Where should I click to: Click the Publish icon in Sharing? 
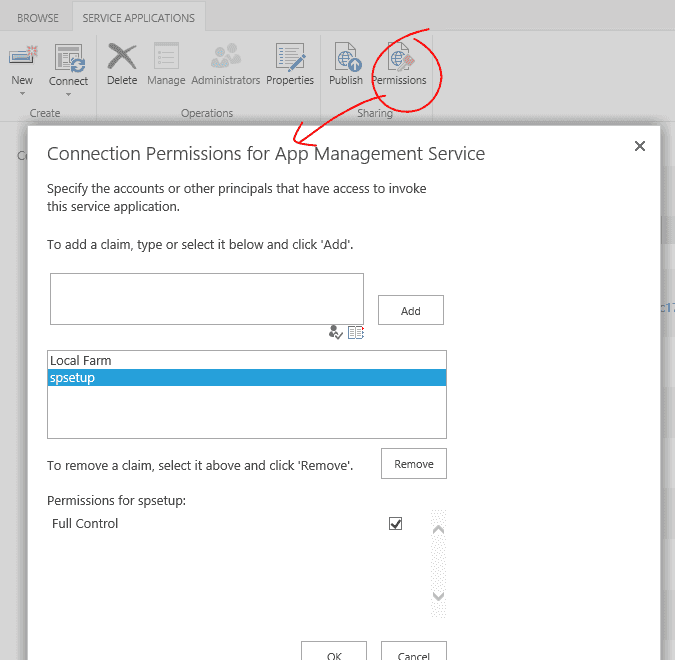346,58
